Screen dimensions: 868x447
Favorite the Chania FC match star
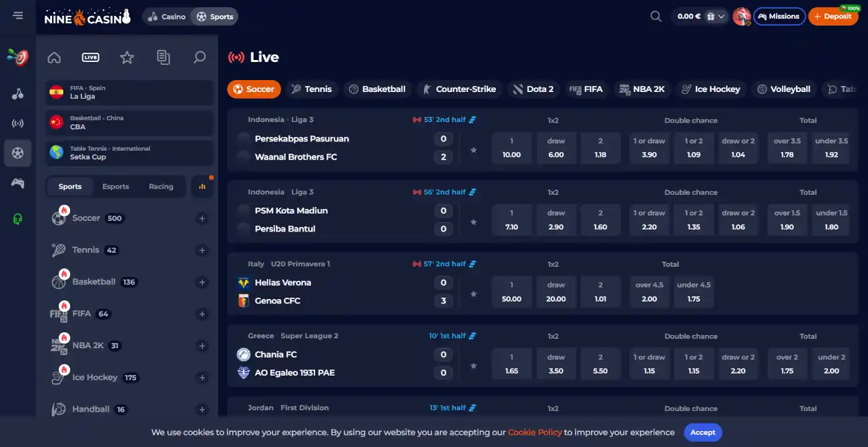[x=473, y=366]
